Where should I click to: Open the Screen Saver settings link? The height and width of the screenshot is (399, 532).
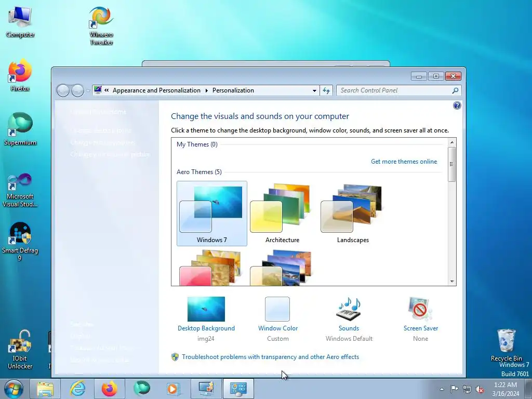[421, 328]
